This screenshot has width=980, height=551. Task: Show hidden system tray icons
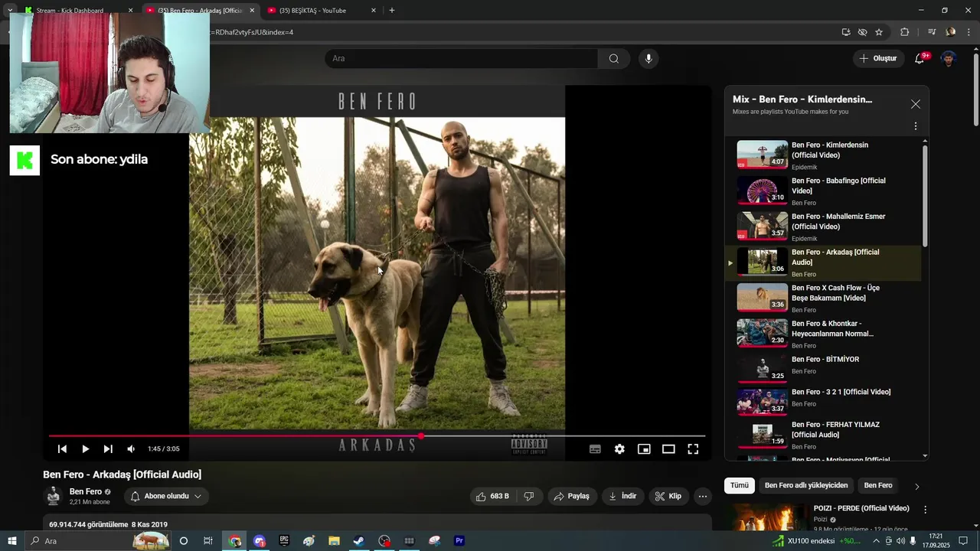(876, 541)
